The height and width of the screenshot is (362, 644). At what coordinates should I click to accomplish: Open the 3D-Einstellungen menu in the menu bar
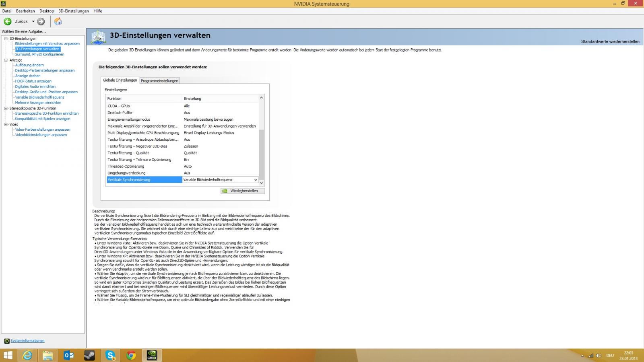[x=74, y=11]
